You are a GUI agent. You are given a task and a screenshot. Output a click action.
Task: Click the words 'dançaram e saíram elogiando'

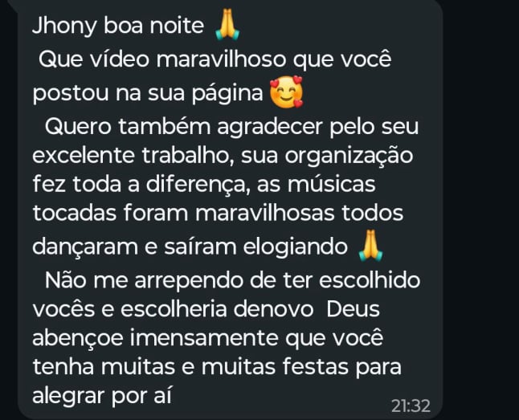pyautogui.click(x=190, y=247)
